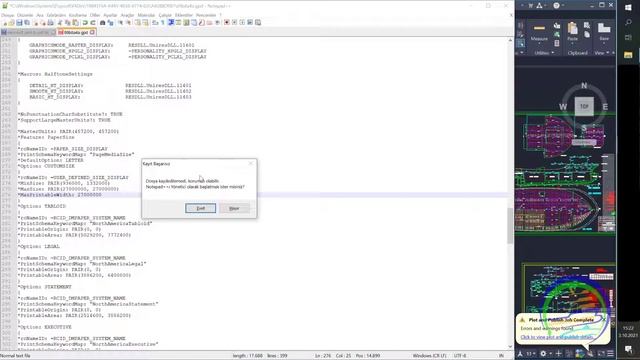Open the Kodlama menu
This screenshot has height=360, width=640.
tap(78, 15)
